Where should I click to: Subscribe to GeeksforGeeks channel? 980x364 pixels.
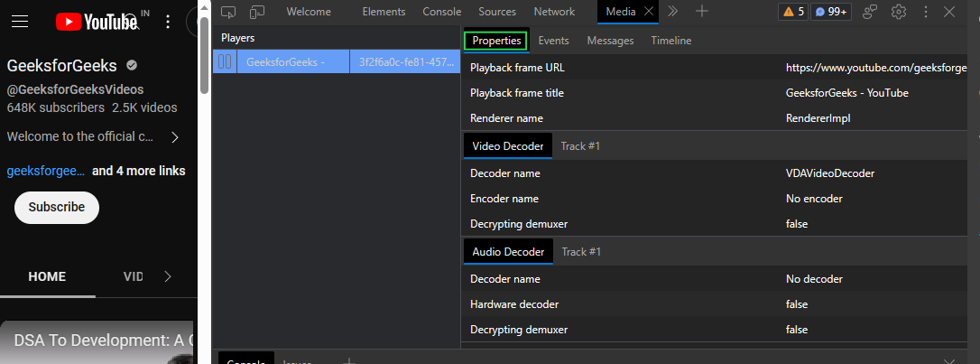[57, 207]
